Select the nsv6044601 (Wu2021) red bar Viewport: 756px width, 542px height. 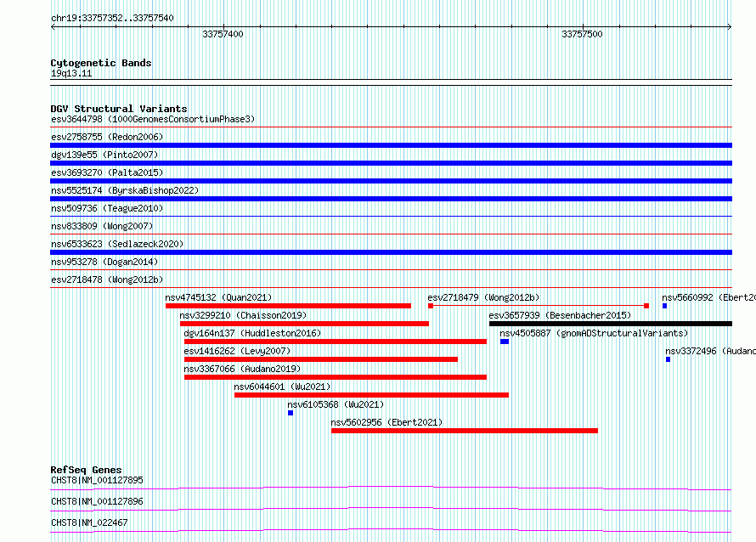coord(371,395)
